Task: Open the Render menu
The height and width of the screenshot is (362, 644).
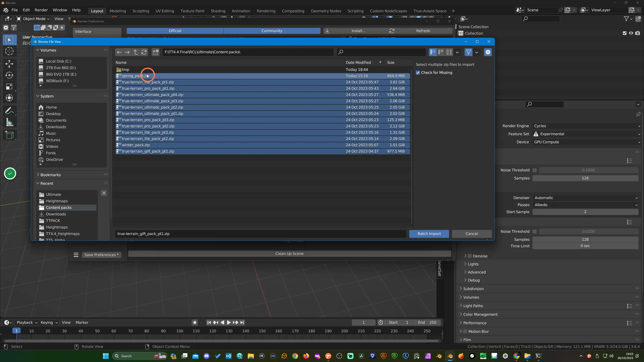Action: click(41, 10)
